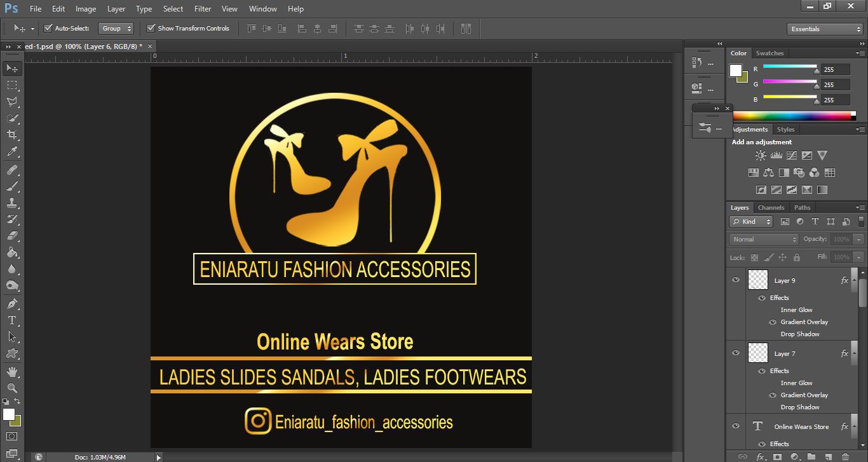Open the Opacity slider dropdown arrow
This screenshot has height=462, width=868.
(x=859, y=240)
